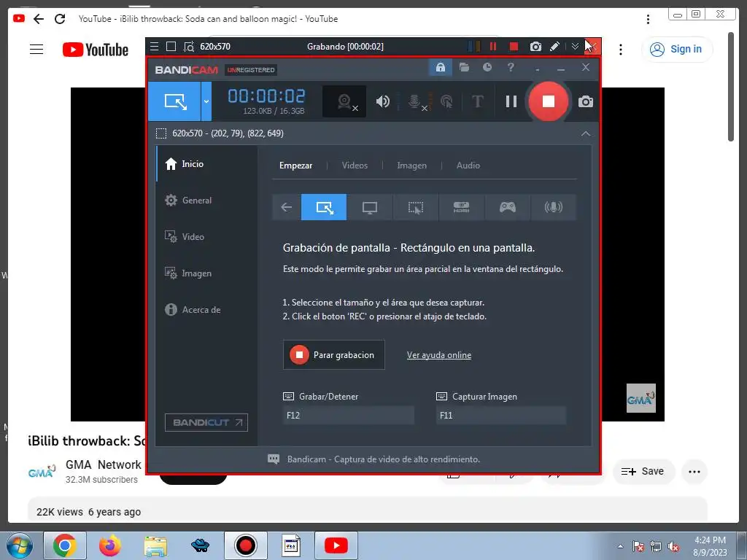Open the Imagen settings section in sidebar
This screenshot has height=560, width=747.
click(207, 273)
